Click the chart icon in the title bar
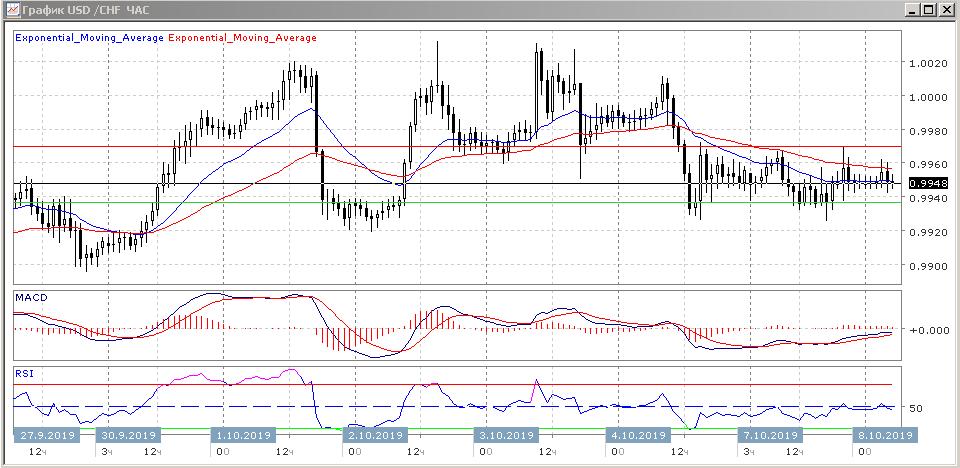 [x=11, y=10]
